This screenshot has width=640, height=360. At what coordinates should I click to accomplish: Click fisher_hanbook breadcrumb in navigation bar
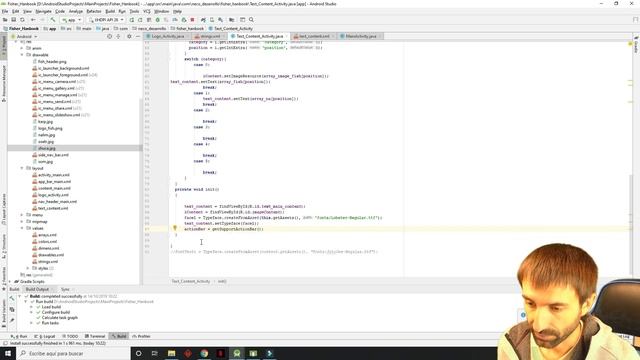187,29
